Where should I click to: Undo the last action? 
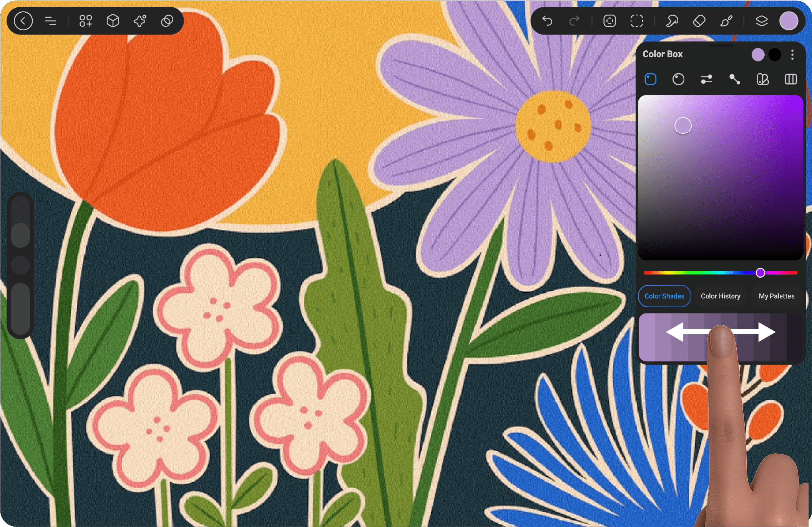(547, 21)
